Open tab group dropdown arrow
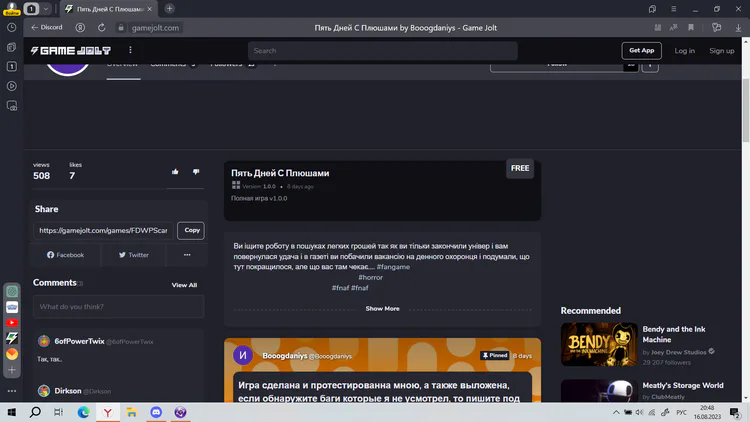Image resolution: width=750 pixels, height=422 pixels. (x=45, y=9)
